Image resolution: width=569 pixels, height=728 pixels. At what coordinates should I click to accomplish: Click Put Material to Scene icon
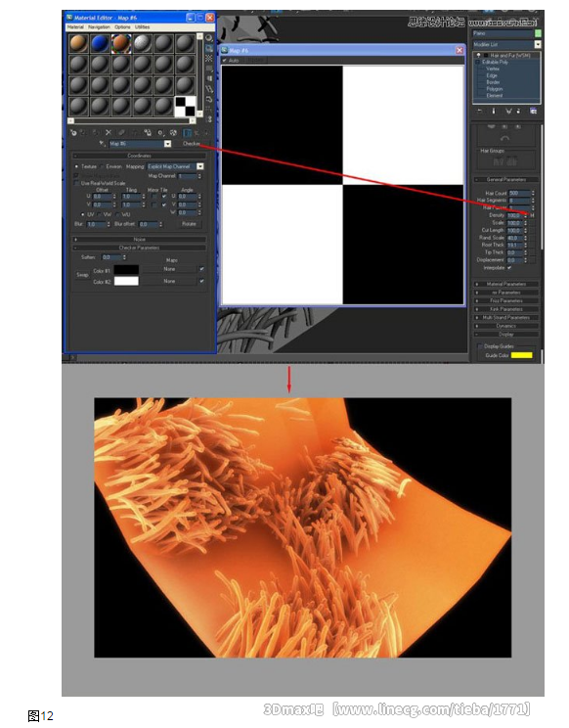[83, 133]
